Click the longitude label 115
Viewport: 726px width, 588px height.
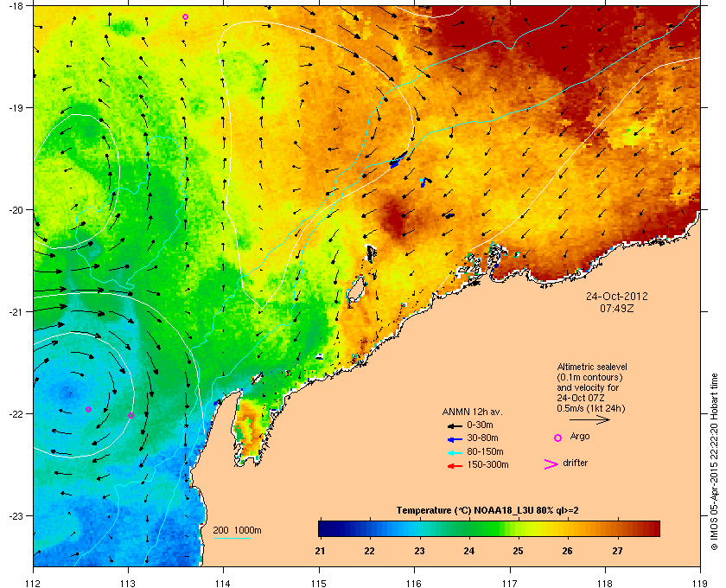319,583
